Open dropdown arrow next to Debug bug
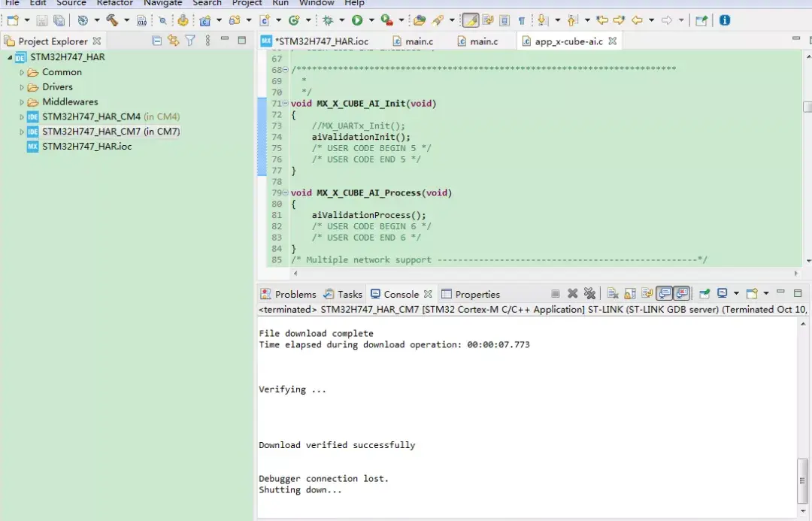The height and width of the screenshot is (521, 812). [x=342, y=21]
